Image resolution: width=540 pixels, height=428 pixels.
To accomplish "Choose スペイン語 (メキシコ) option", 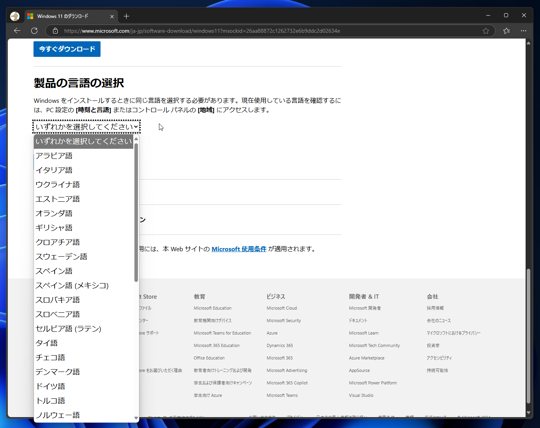I will point(83,285).
